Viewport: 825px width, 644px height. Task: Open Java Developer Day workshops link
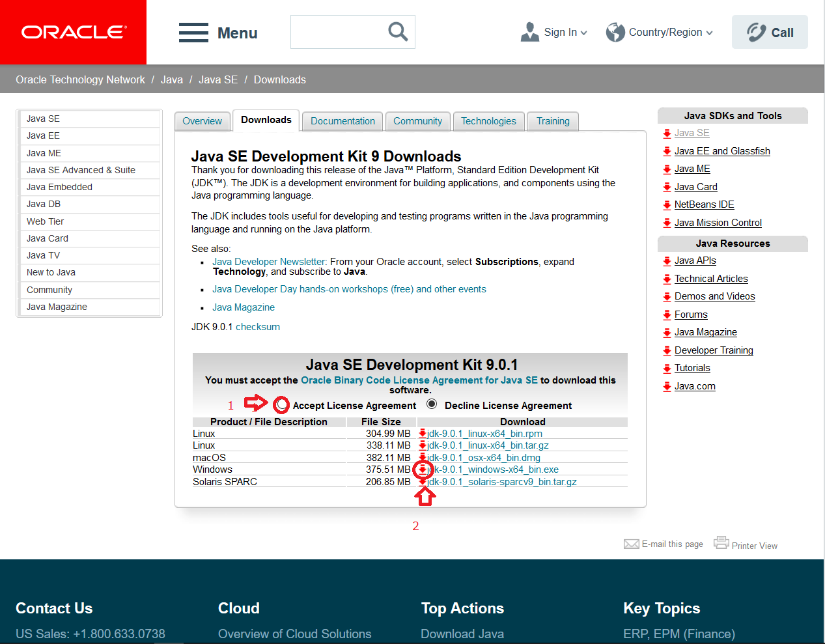pyautogui.click(x=349, y=289)
